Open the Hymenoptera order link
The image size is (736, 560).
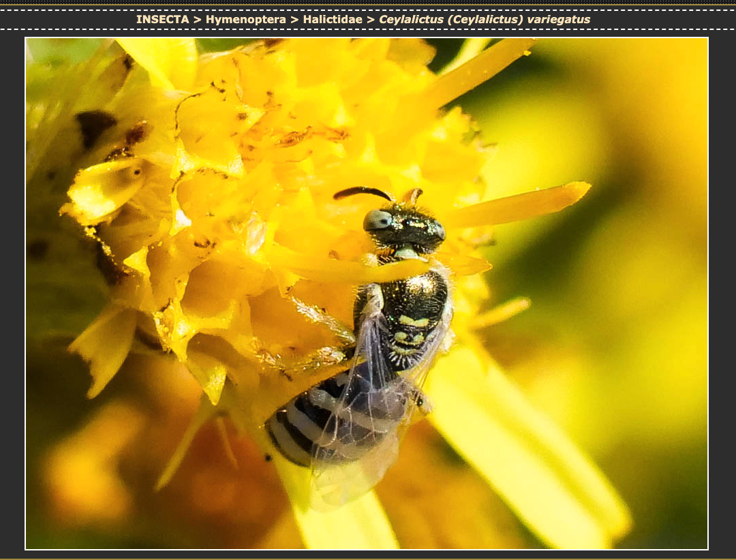point(246,19)
